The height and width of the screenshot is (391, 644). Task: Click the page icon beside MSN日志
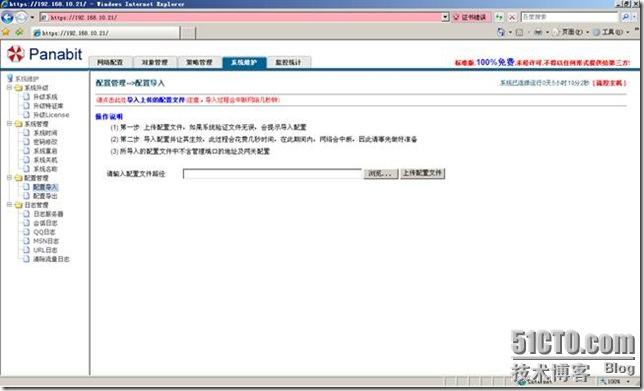coord(26,241)
